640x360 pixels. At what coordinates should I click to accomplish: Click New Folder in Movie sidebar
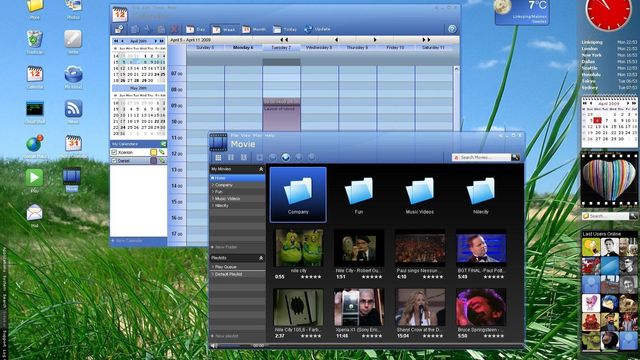[x=224, y=247]
